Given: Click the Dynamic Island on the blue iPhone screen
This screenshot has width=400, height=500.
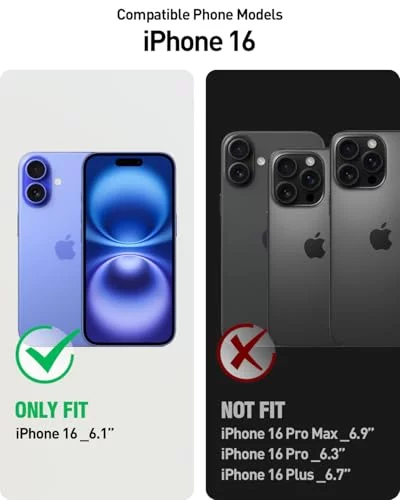Looking at the screenshot, I should [x=131, y=162].
